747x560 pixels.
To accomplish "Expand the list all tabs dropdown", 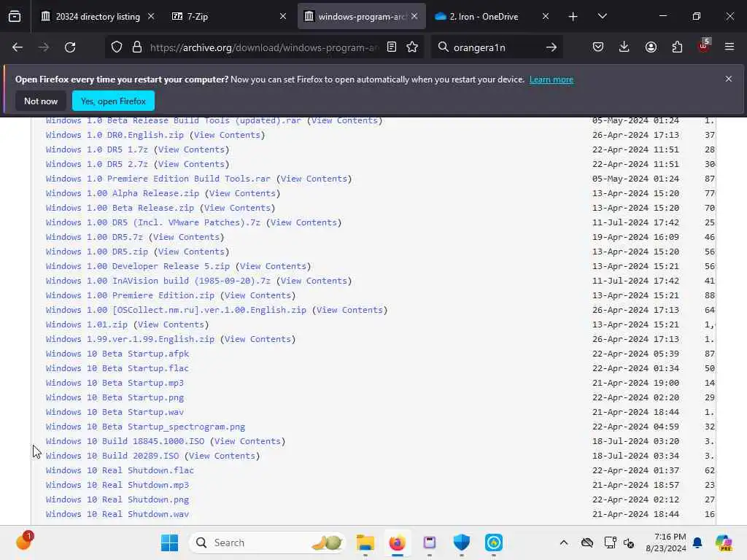I will click(602, 17).
